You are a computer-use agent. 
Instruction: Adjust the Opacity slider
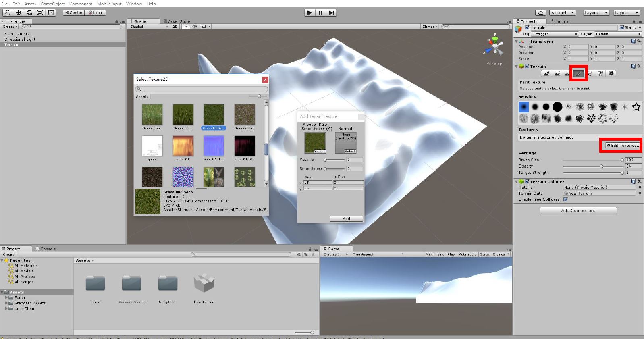tap(592, 166)
